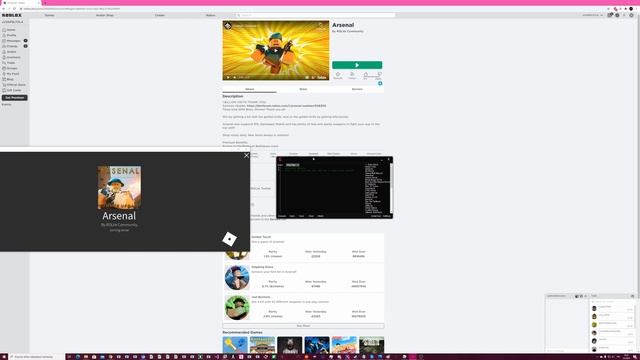The image size is (640, 360).
Task: Open Gift Cards in the sidebar
Action: coord(13,90)
